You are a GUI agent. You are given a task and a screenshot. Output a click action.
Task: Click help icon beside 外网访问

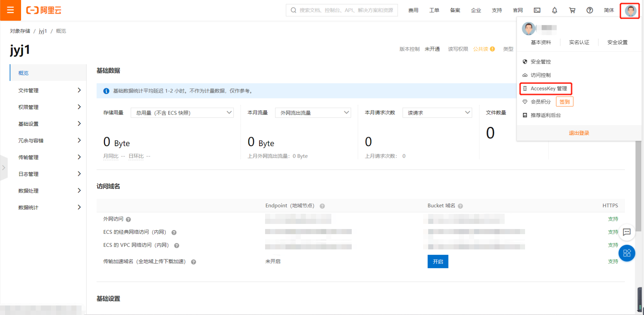click(128, 220)
